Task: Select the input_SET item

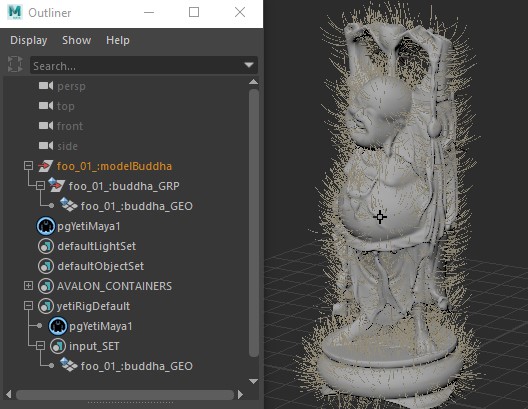Action: click(94, 346)
